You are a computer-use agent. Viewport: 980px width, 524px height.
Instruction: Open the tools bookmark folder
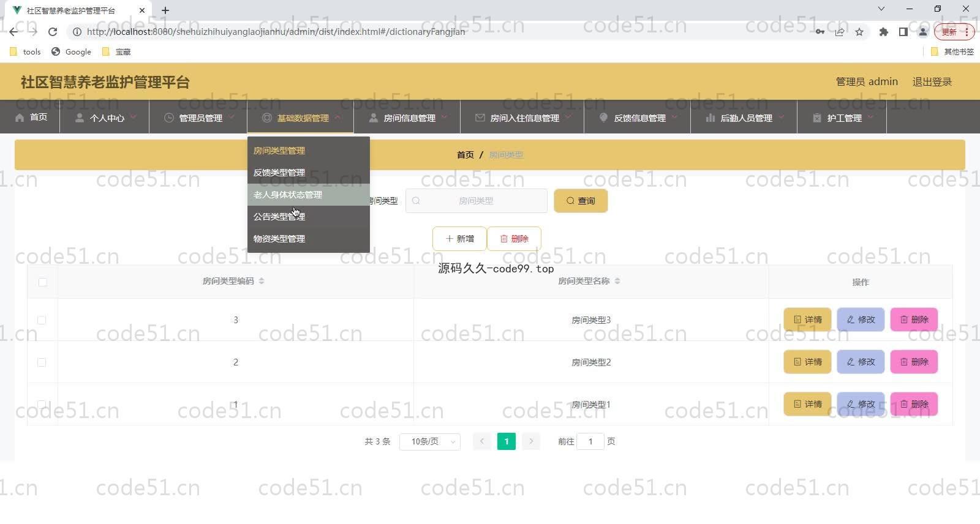(25, 52)
